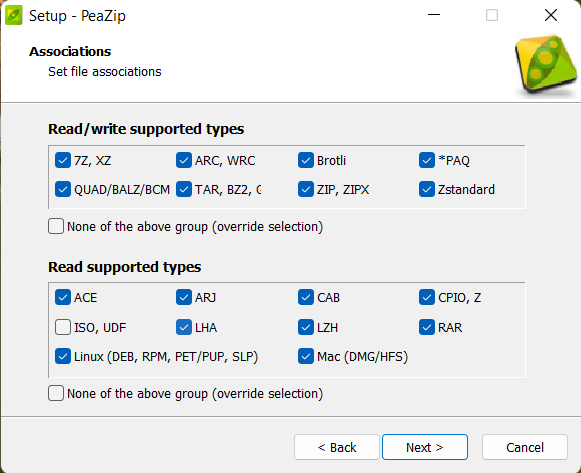
Task: Uncheck QUAD/BALZ/BCM checkbox
Action: [63, 189]
